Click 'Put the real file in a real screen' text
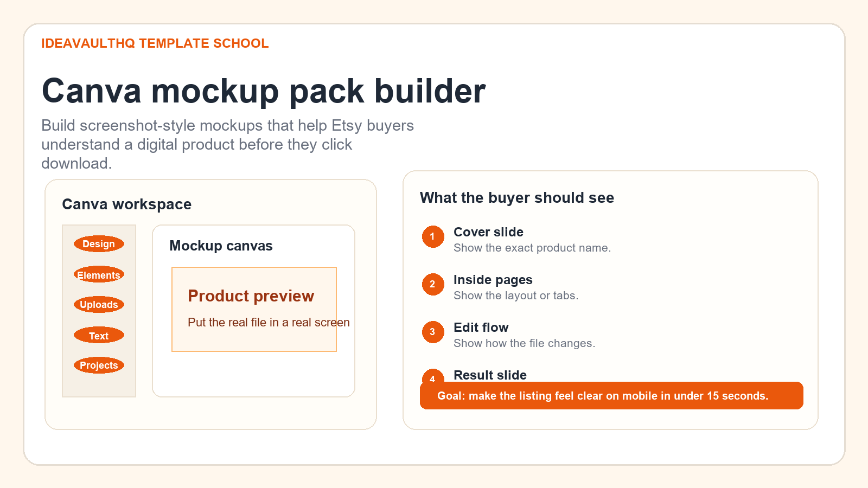This screenshot has width=868, height=488. pos(269,323)
